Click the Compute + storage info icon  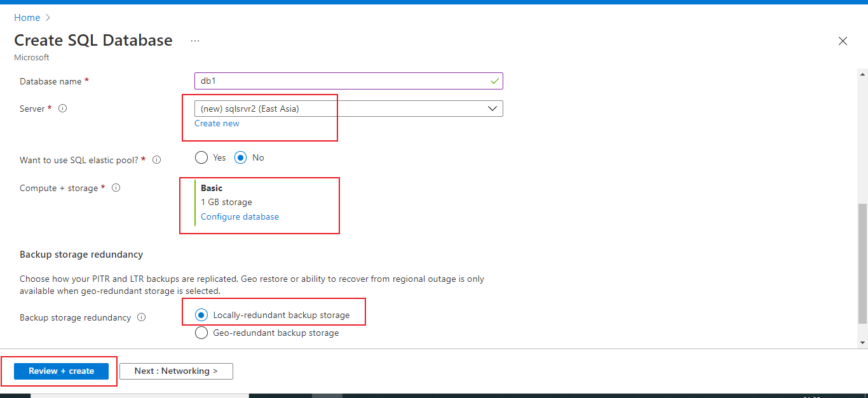(116, 188)
